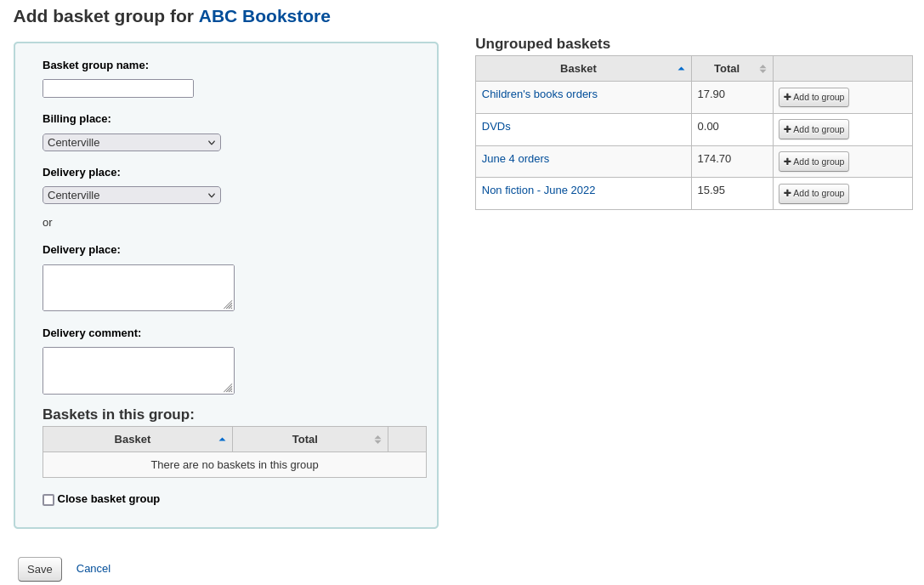Enable the Close basket group checkbox
This screenshot has width=924, height=585.
coord(48,499)
